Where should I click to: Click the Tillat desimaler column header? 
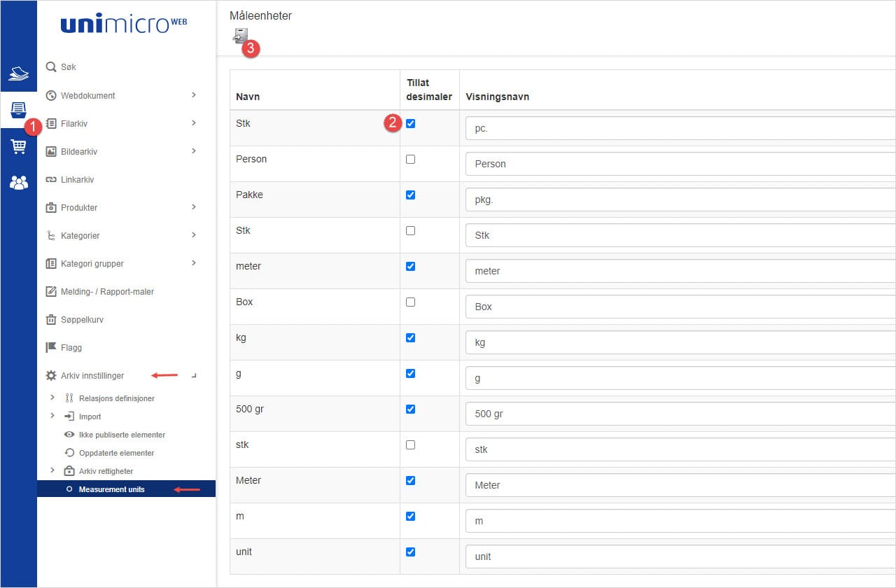[429, 90]
